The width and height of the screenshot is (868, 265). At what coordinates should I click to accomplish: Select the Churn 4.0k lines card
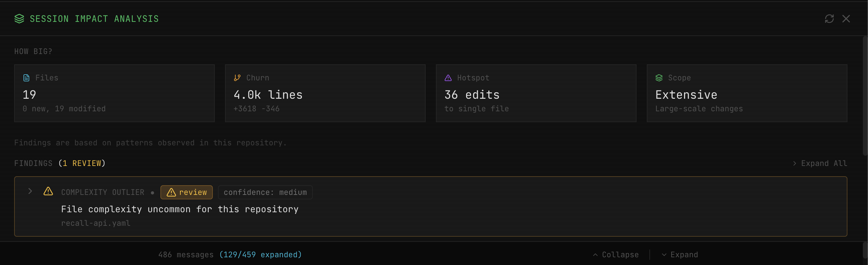coord(325,93)
